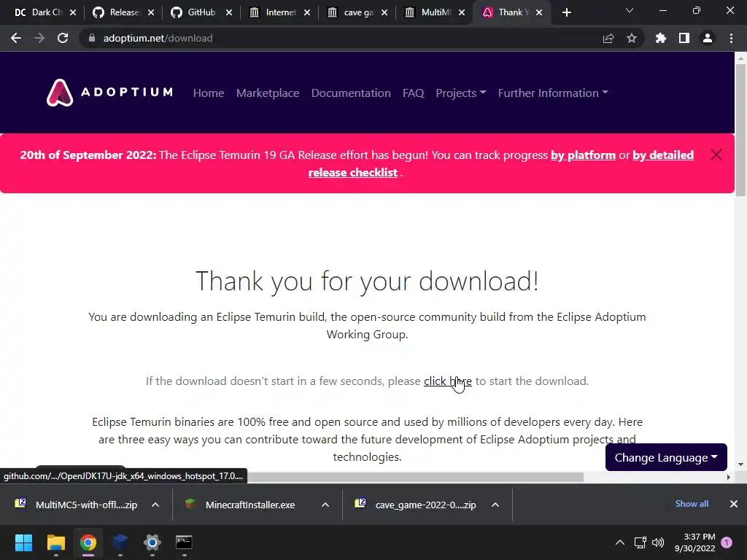
Task: Open the Chrome profile avatar menu
Action: point(708,38)
